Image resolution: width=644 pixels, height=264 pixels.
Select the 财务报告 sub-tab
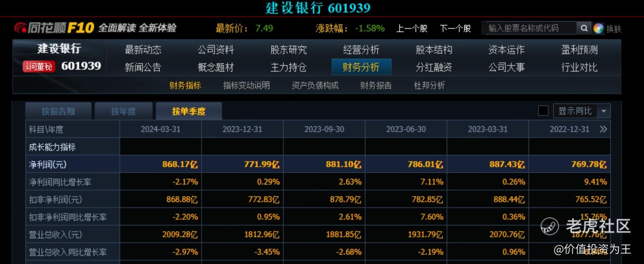coord(376,85)
